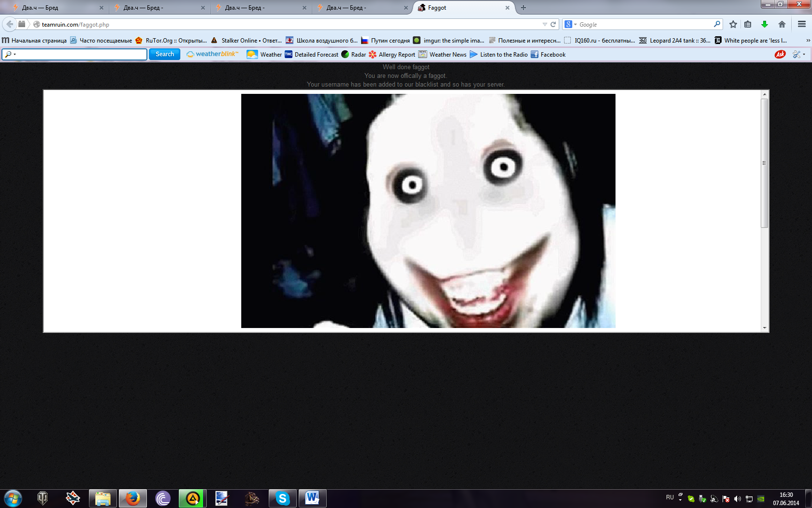The width and height of the screenshot is (812, 508).
Task: Expand the address bar history dropdown
Action: coord(545,24)
